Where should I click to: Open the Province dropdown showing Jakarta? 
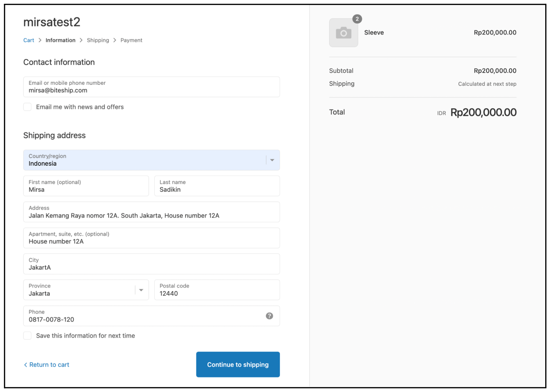coord(86,290)
